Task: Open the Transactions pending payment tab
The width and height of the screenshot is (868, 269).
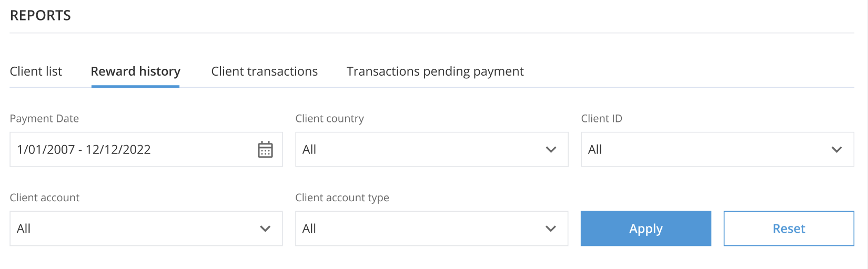Action: [x=435, y=71]
